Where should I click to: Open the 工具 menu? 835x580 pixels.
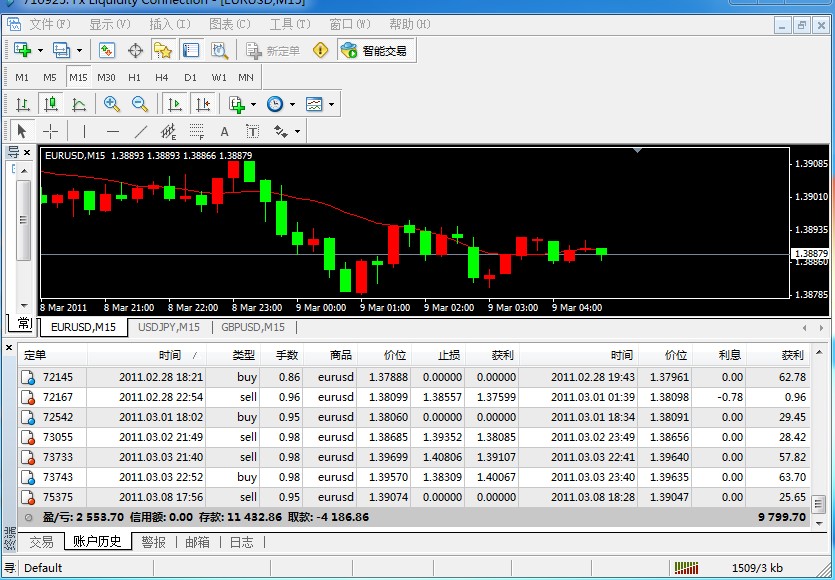[x=290, y=24]
